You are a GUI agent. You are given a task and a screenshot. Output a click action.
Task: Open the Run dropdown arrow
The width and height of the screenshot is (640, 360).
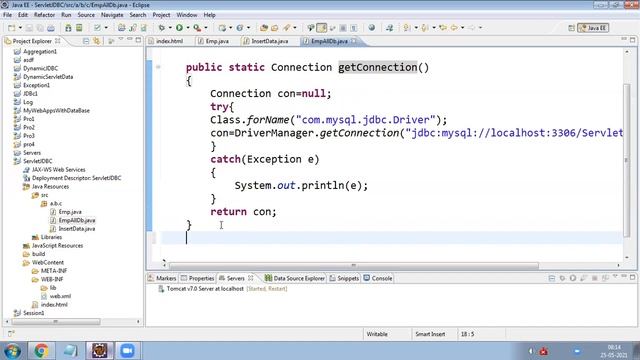pos(188,28)
